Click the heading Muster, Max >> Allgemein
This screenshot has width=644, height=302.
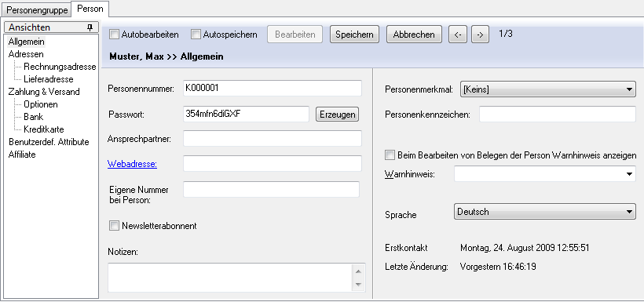[166, 56]
